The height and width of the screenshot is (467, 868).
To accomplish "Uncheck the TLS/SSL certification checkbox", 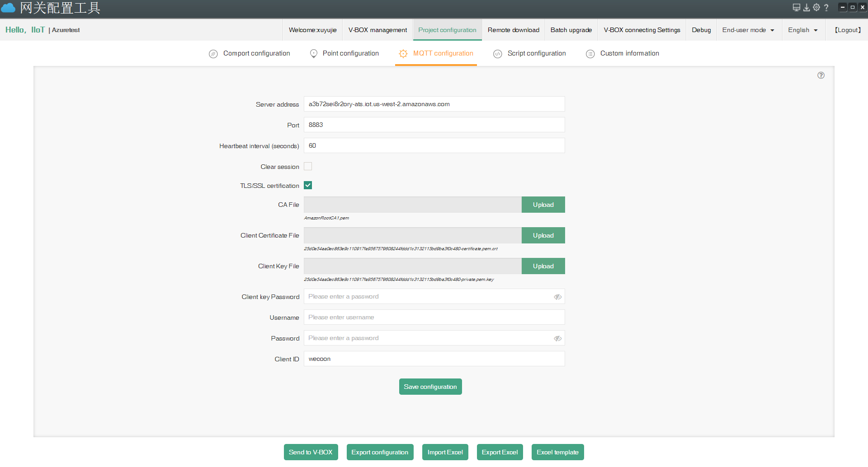I will [308, 186].
